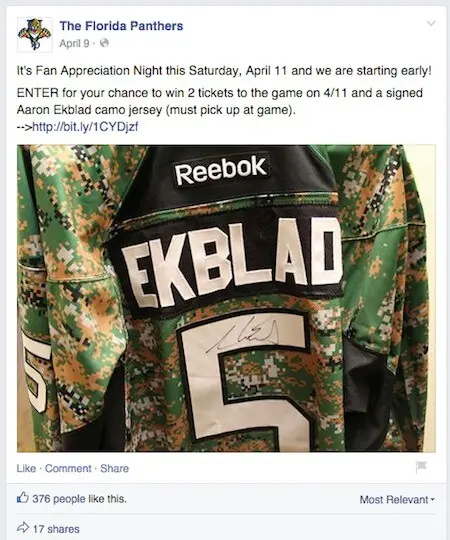This screenshot has width=450, height=540.
Task: View the 17 shares list
Action: pyautogui.click(x=56, y=529)
